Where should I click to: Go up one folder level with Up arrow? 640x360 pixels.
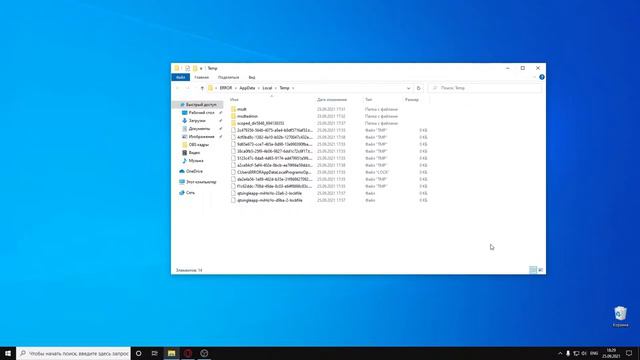point(202,88)
